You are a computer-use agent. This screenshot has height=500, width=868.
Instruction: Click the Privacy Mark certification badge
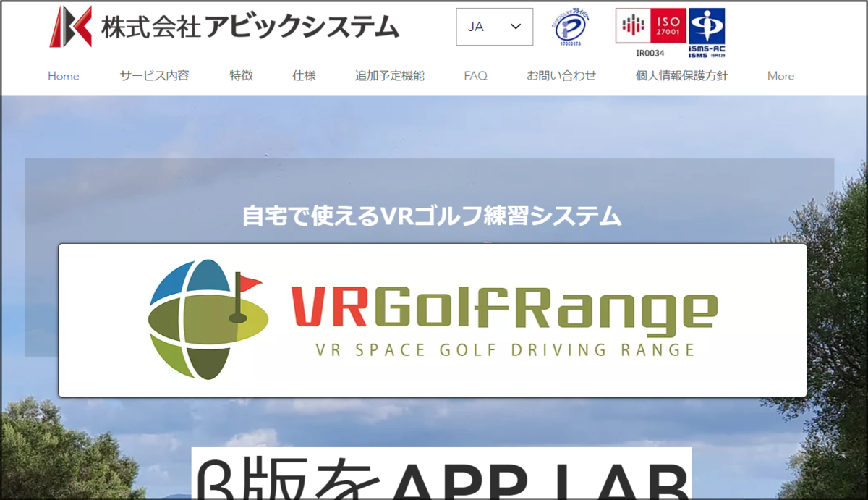point(571,27)
